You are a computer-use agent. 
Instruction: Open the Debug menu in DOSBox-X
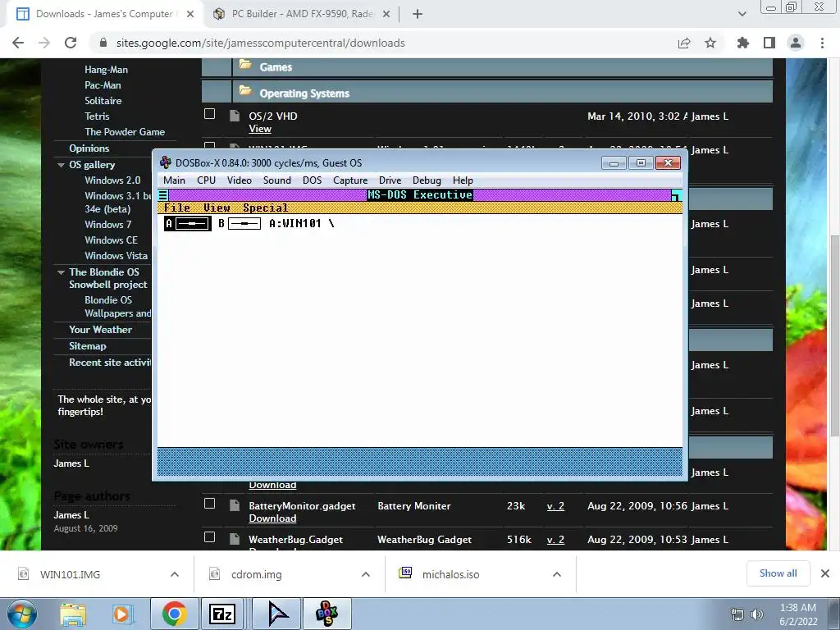[x=427, y=180]
